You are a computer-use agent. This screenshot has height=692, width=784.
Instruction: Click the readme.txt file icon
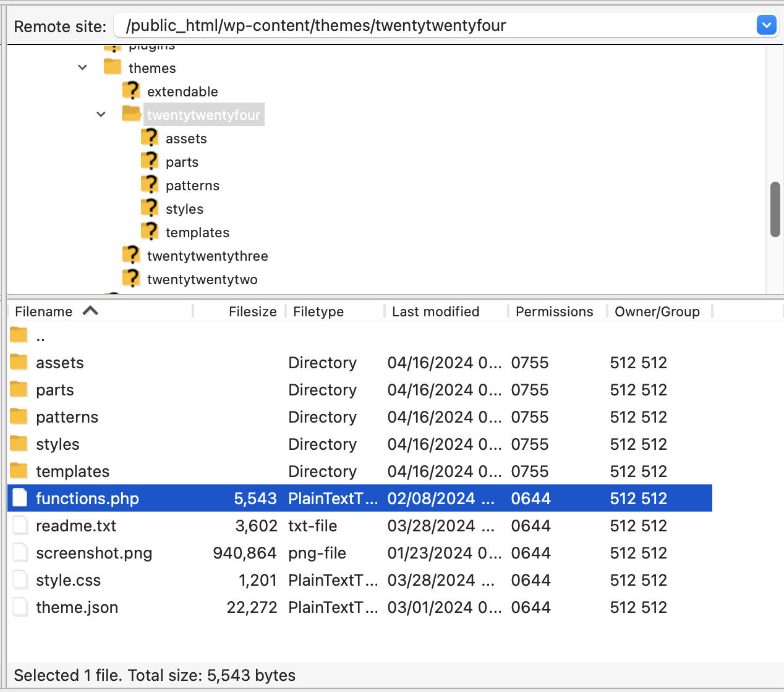[20, 525]
